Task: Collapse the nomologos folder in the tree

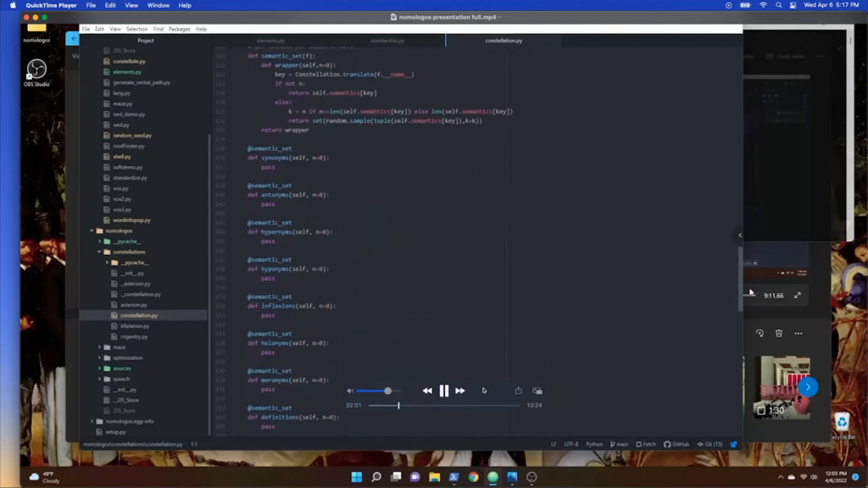Action: point(92,230)
